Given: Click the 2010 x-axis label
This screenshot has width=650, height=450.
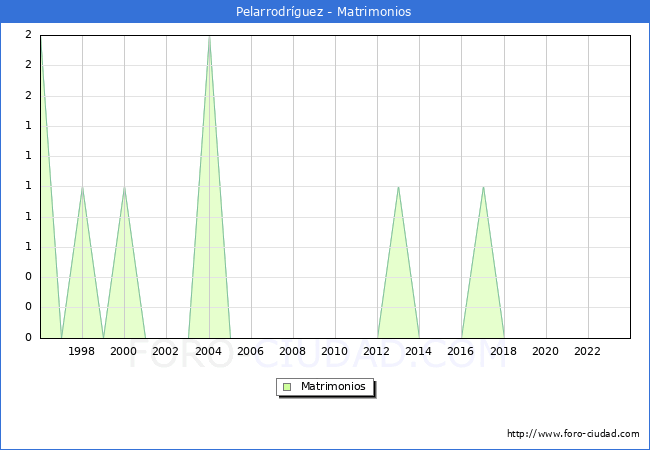Looking at the screenshot, I should (335, 351).
